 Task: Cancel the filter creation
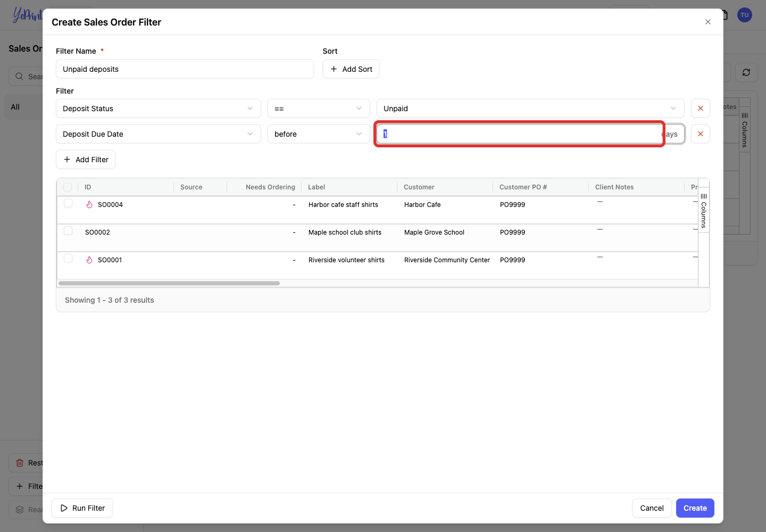pyautogui.click(x=652, y=508)
